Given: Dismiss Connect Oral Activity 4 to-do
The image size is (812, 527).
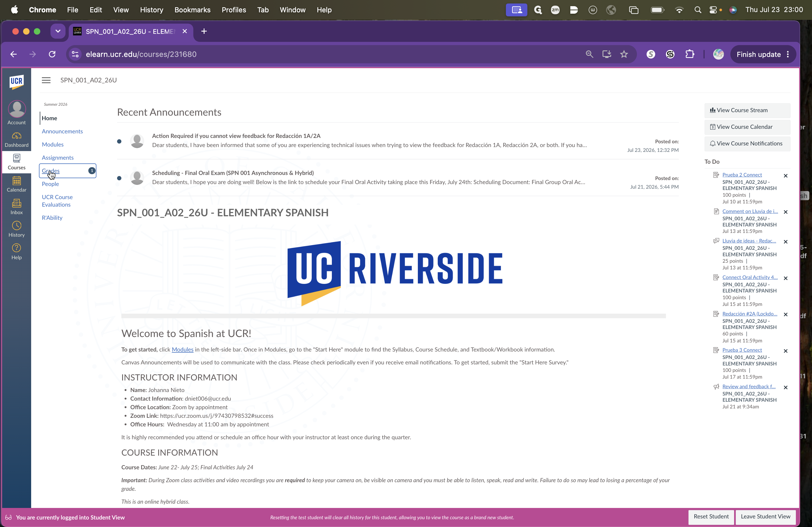Looking at the screenshot, I should [x=785, y=278].
